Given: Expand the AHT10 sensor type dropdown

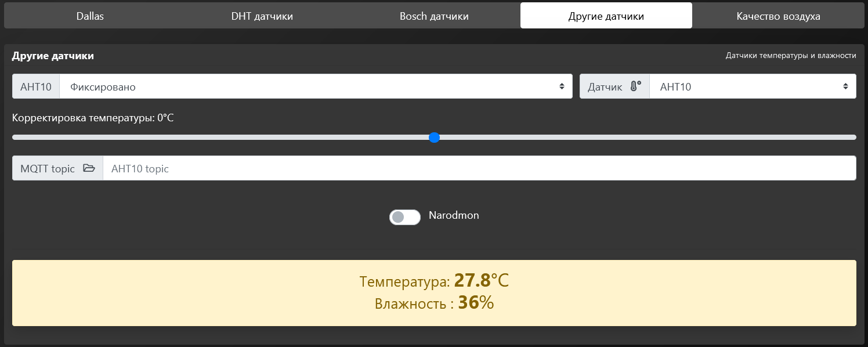Looking at the screenshot, I should [x=751, y=86].
